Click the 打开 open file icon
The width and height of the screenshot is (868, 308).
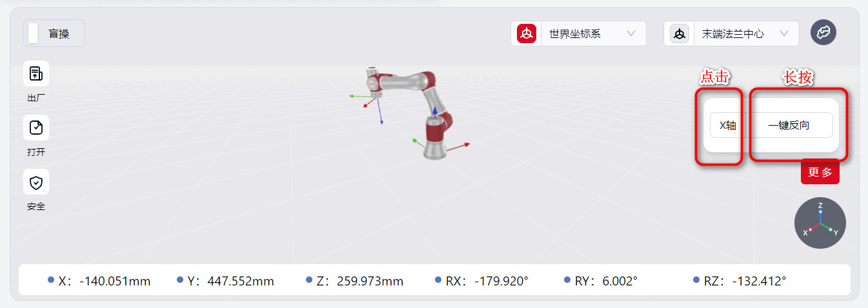pyautogui.click(x=36, y=128)
